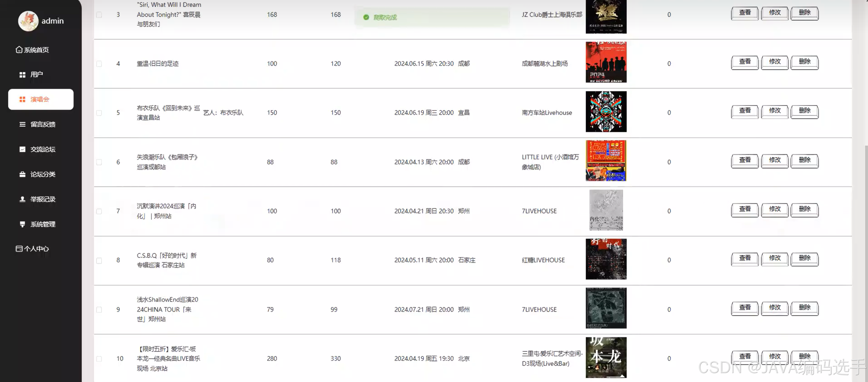This screenshot has width=868, height=382.
Task: Check the row 10 checkbox
Action: click(99, 359)
